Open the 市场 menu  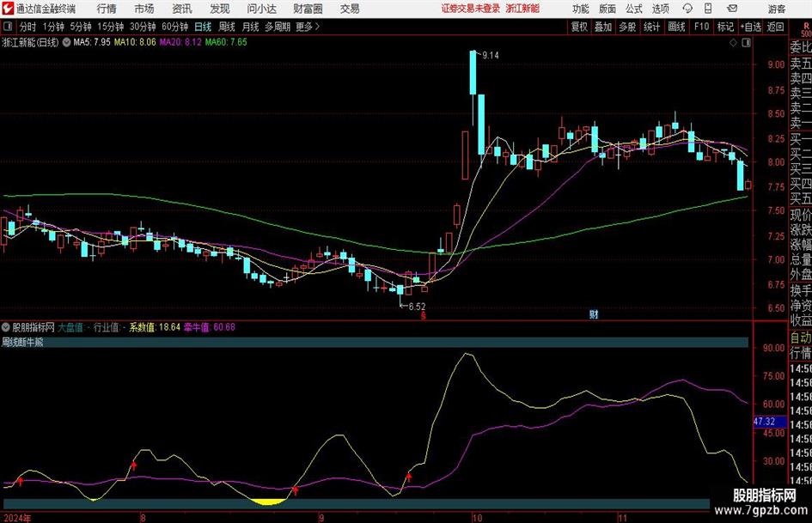144,9
